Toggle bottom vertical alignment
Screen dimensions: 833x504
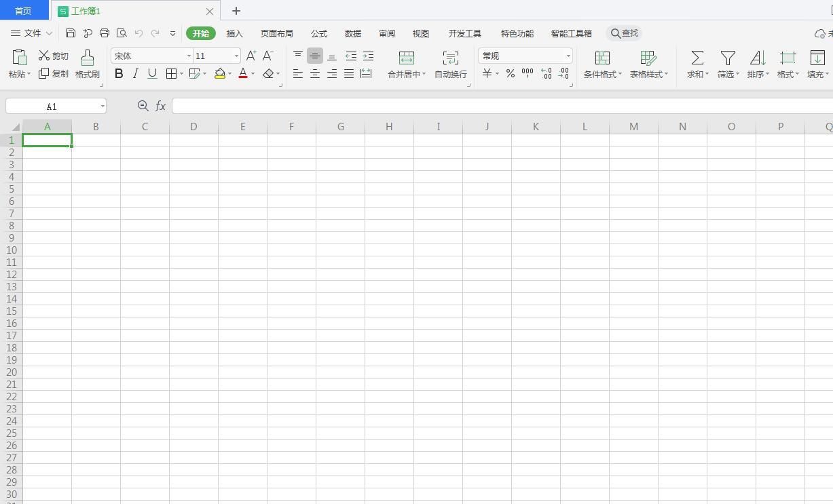pyautogui.click(x=332, y=56)
